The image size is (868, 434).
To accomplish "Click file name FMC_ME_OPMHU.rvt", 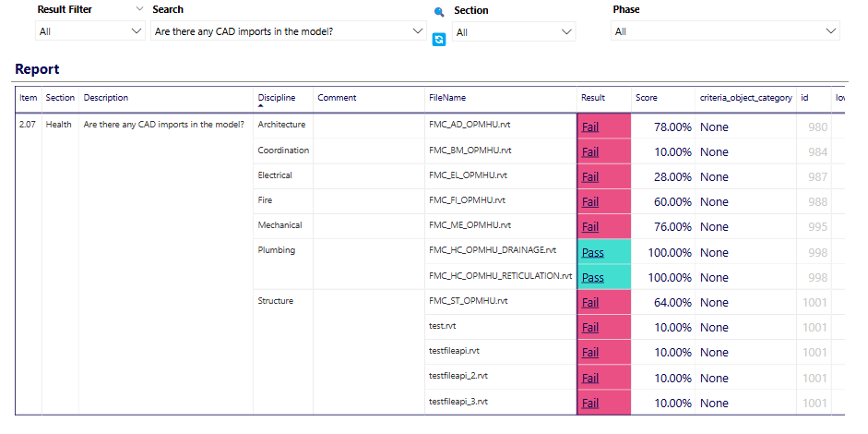I will point(470,225).
